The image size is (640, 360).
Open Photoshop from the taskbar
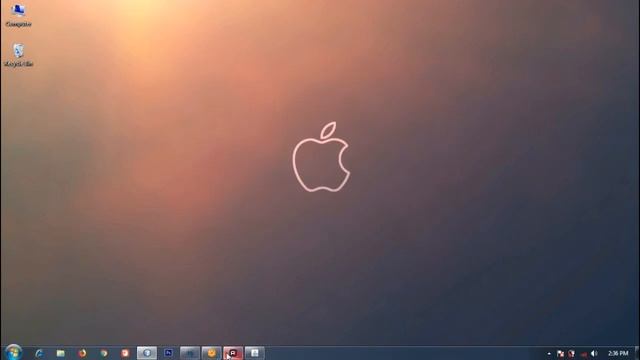[168, 353]
